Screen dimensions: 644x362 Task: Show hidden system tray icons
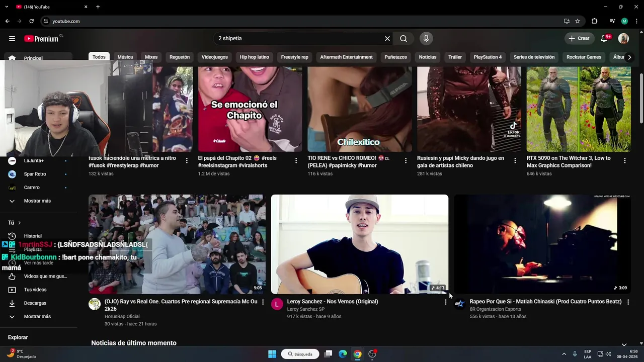[564, 354]
